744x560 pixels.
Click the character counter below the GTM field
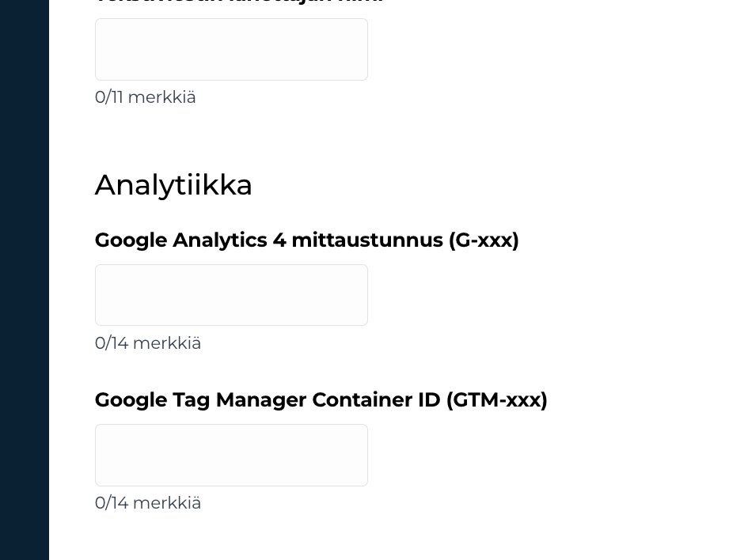147,503
